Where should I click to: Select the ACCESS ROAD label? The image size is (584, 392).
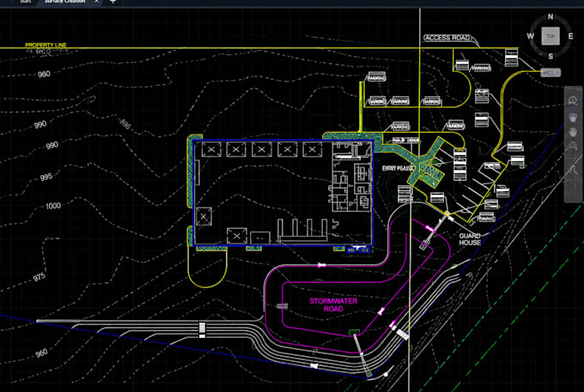447,38
